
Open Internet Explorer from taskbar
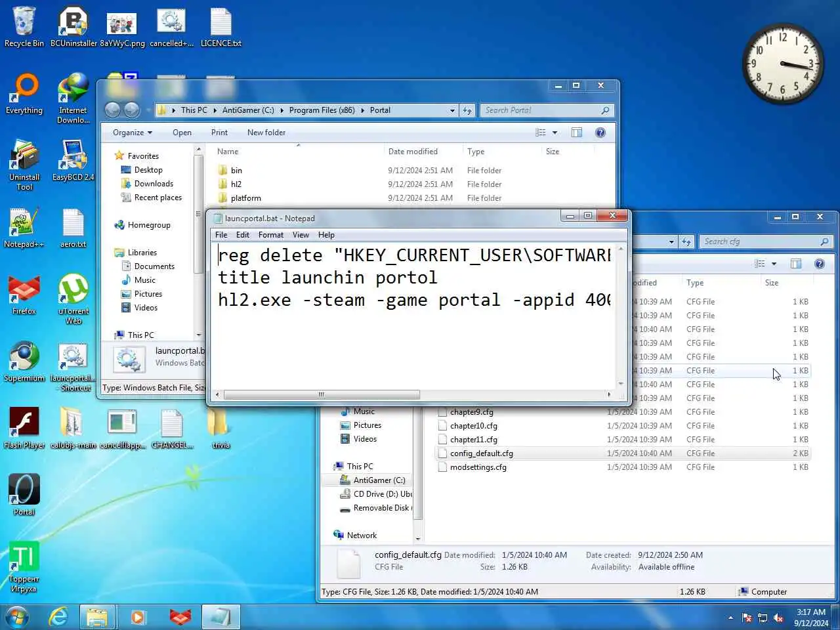click(x=58, y=617)
